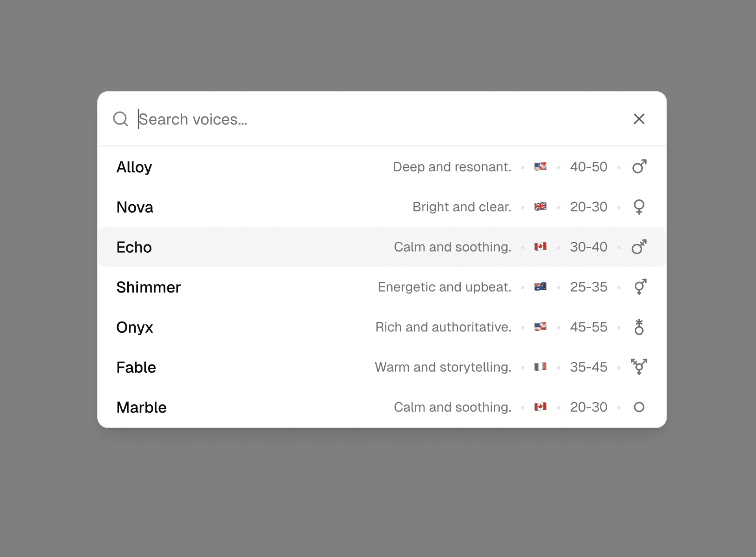Click the male gender icon for Alloy
Viewport: 756px width, 557px height.
(x=639, y=167)
